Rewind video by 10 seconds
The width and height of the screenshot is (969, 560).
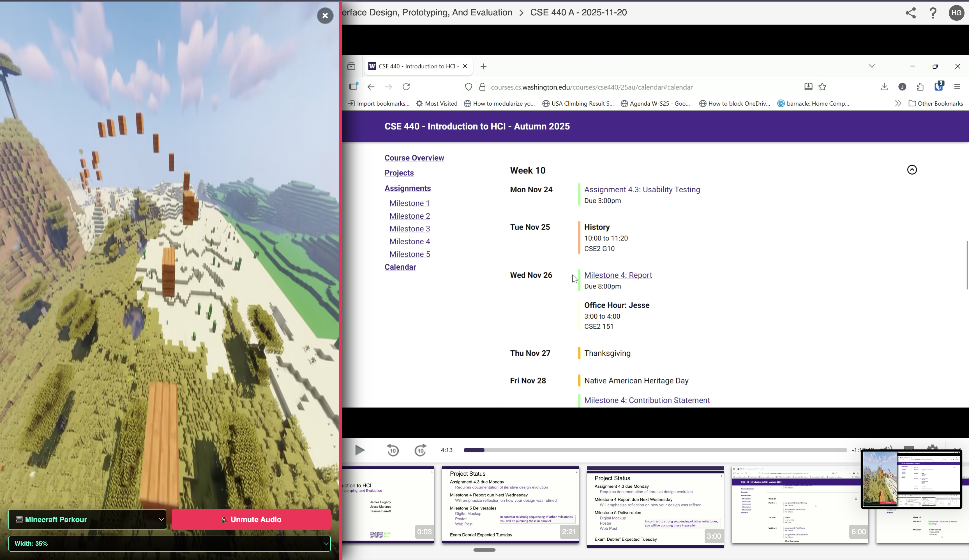[393, 450]
